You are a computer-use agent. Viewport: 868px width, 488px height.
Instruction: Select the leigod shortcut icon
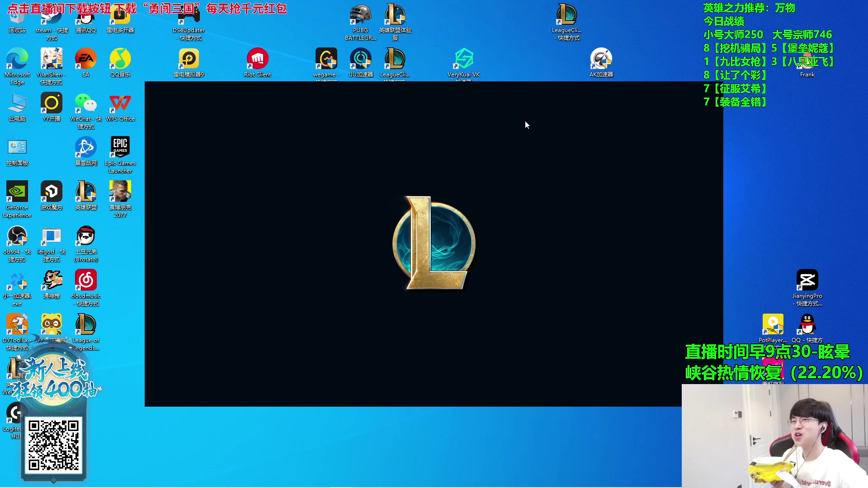[x=52, y=243]
